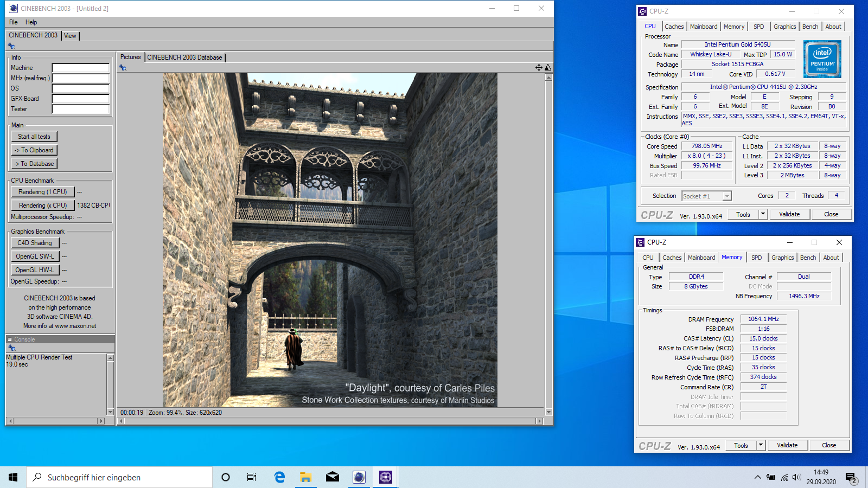Screen dimensions: 868x488
Task: Open File Explorer from the taskbar
Action: pos(306,477)
